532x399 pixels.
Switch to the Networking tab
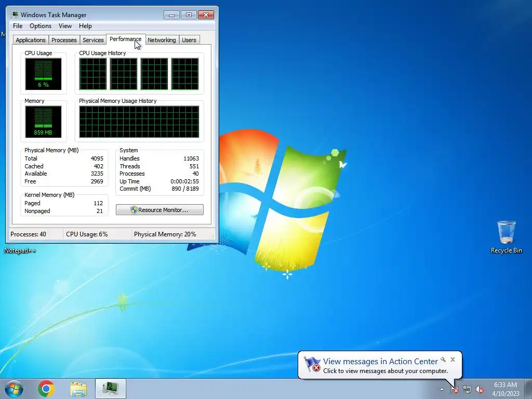tap(162, 40)
